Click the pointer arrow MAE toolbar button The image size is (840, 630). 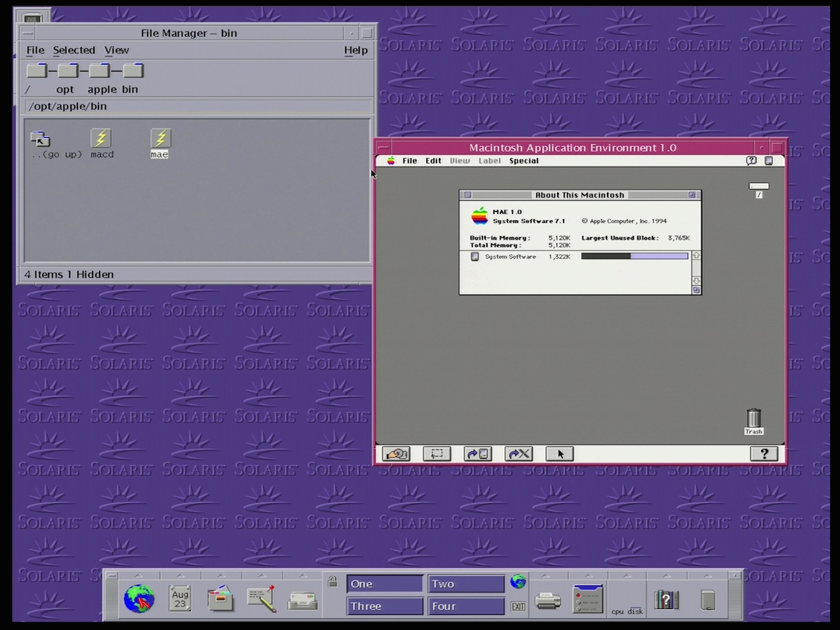560,453
